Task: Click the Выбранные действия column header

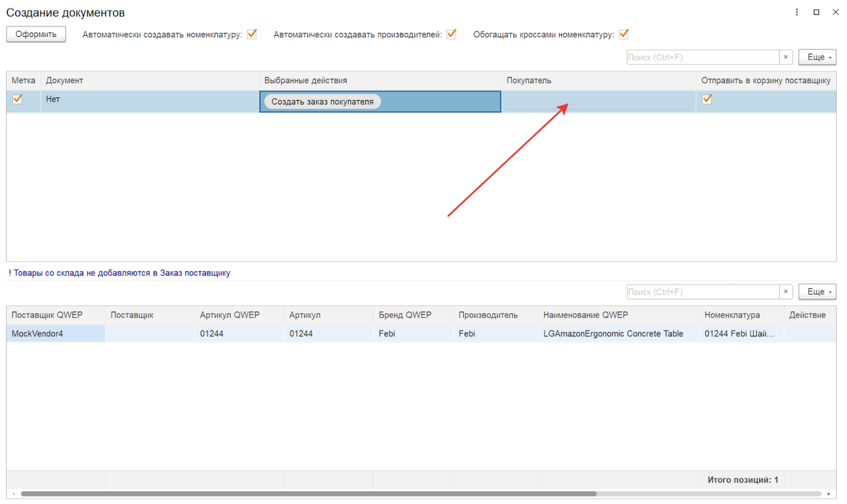Action: coord(306,80)
